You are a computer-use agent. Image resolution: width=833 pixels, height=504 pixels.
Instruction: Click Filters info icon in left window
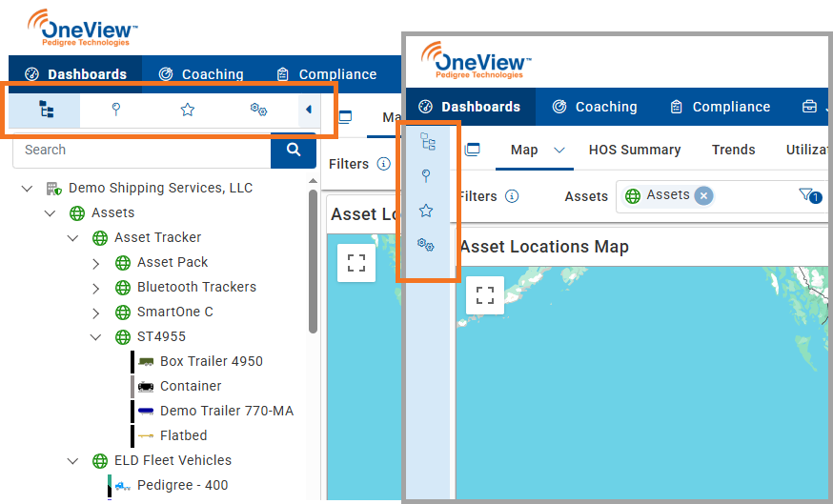pos(383,164)
